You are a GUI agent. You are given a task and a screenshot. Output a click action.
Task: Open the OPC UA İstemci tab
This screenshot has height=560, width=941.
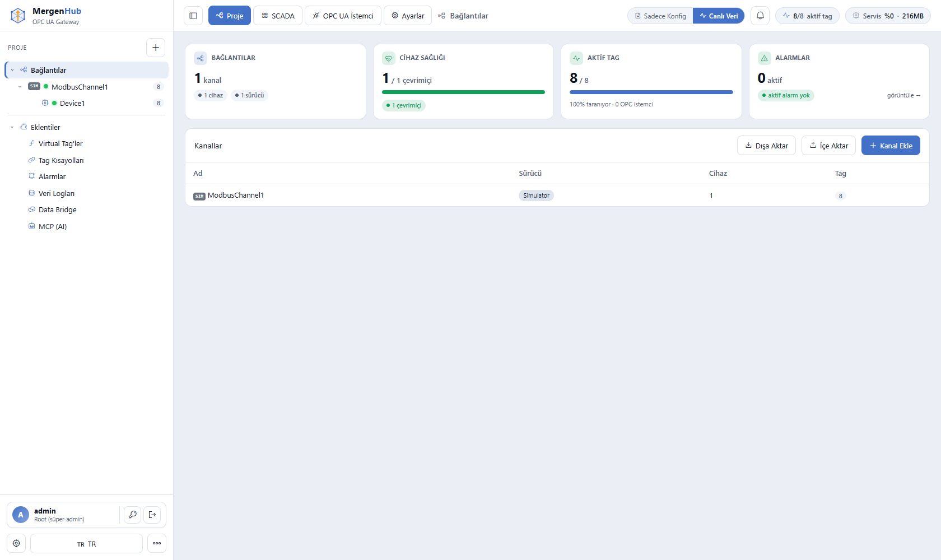point(343,16)
